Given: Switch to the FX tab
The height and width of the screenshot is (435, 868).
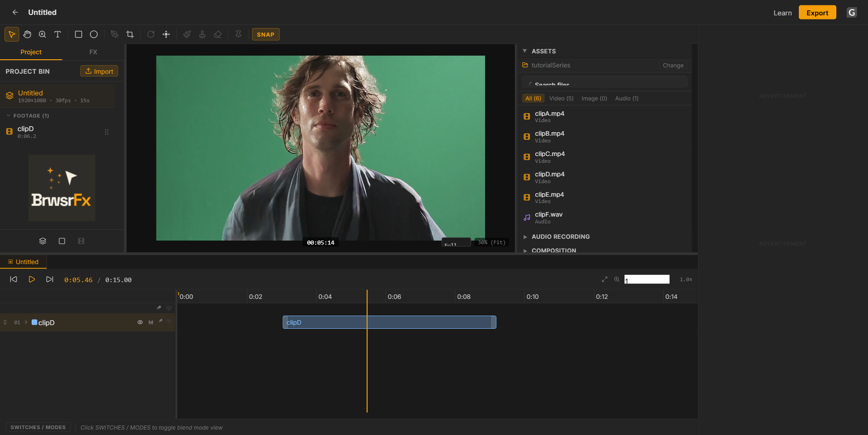Looking at the screenshot, I should tap(93, 52).
